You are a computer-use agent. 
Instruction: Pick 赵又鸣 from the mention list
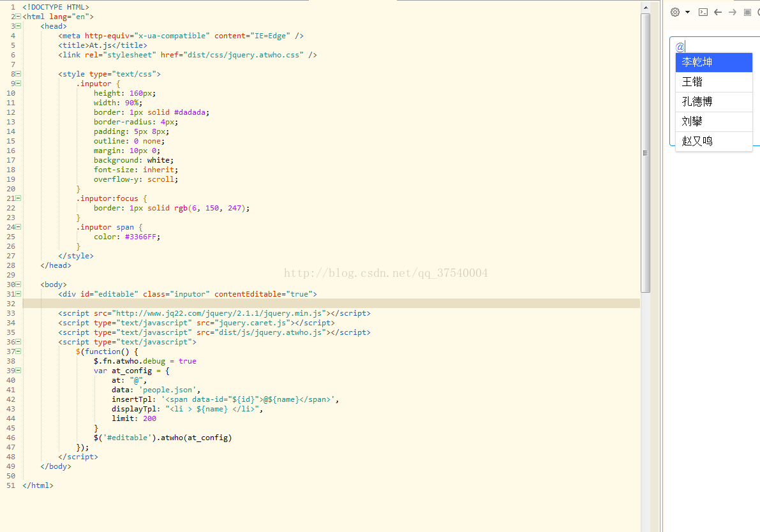[713, 142]
